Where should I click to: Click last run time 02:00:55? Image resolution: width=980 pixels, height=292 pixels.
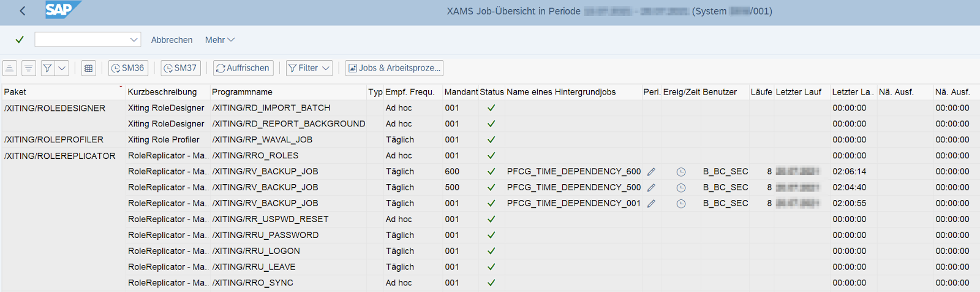pos(849,204)
